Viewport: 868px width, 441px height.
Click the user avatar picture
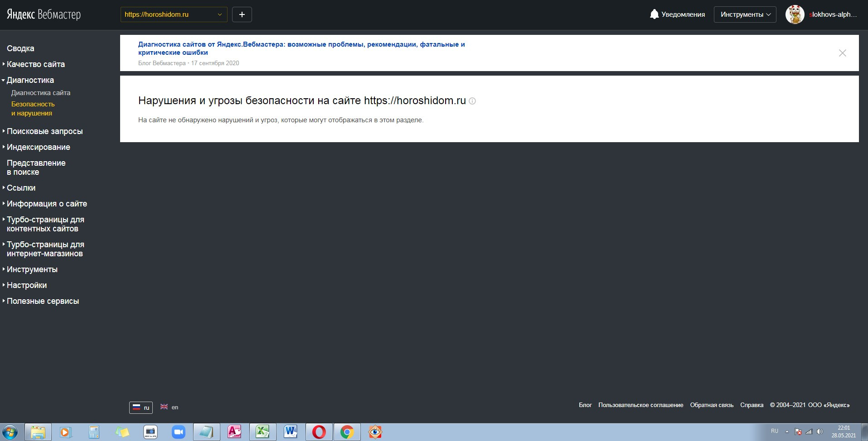[x=795, y=14]
